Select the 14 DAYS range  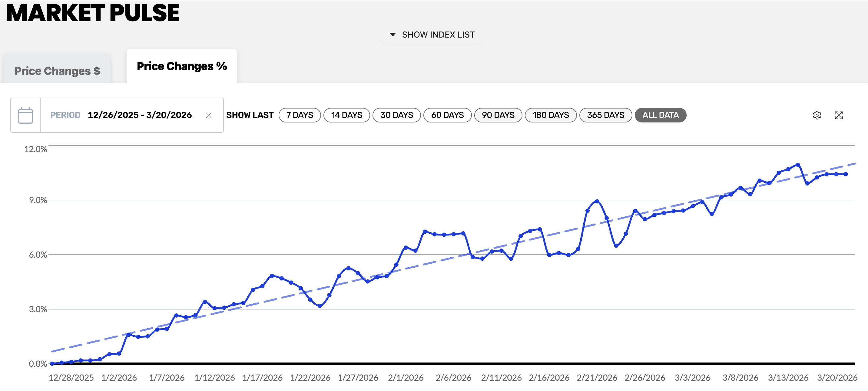346,115
